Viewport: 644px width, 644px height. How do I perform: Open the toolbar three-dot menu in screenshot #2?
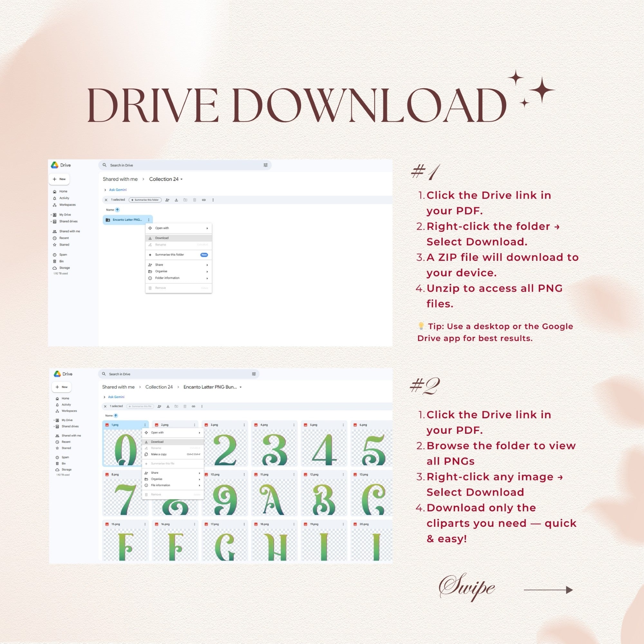click(202, 406)
